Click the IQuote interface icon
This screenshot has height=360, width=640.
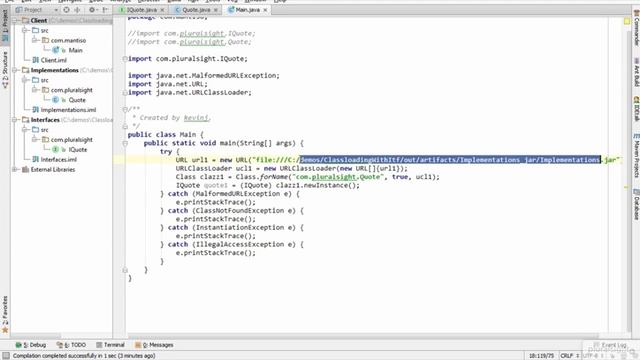56,150
